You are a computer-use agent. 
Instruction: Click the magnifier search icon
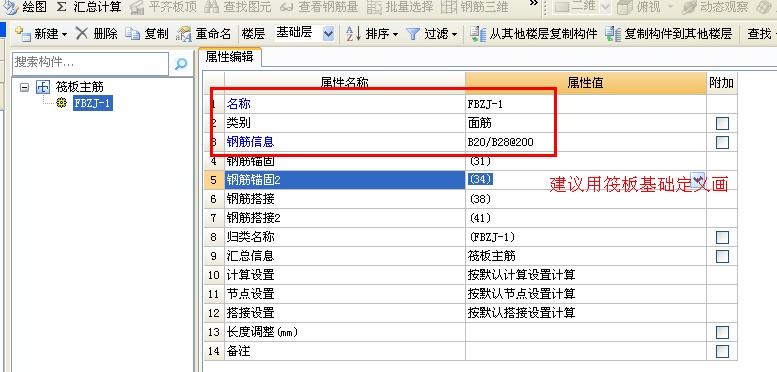[x=181, y=63]
